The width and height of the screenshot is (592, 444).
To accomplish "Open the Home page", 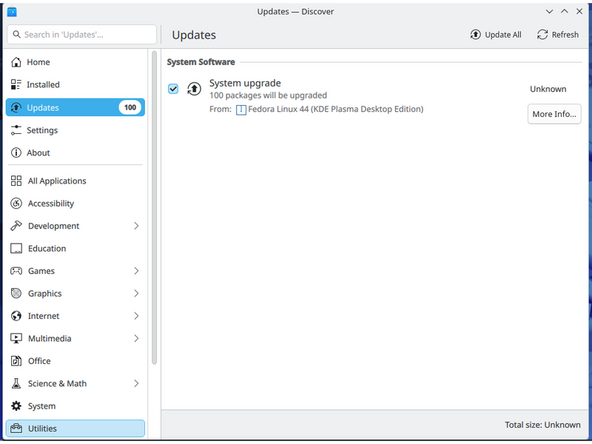I will 75,62.
